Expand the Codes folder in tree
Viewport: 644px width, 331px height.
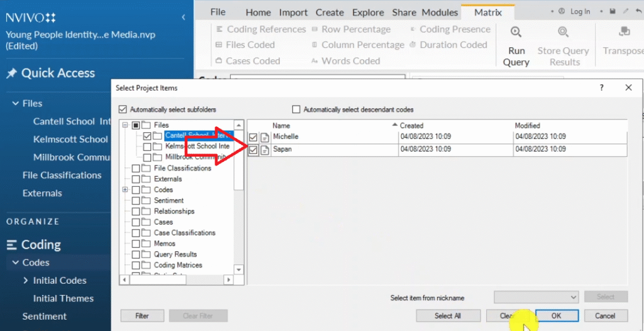coord(125,189)
